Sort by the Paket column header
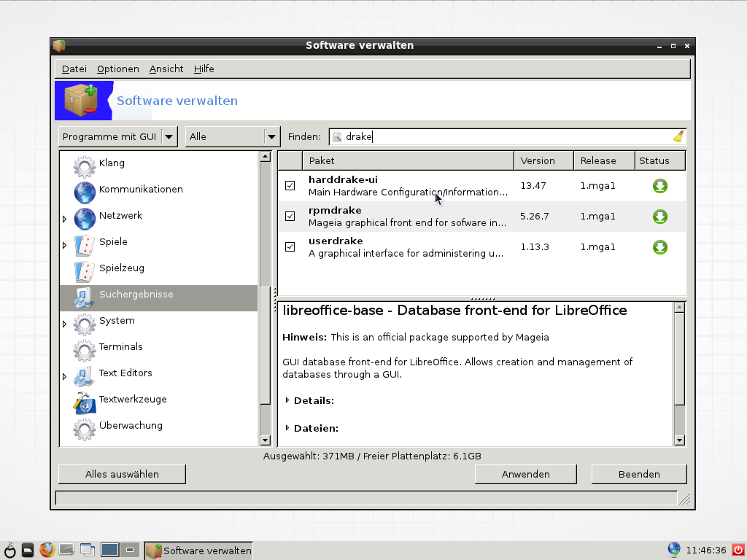 click(408, 160)
